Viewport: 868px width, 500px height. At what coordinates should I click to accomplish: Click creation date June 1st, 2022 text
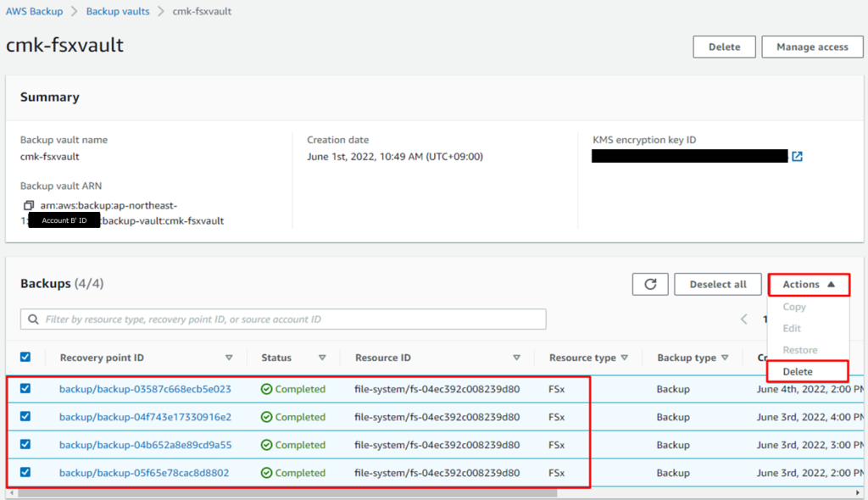(x=395, y=156)
